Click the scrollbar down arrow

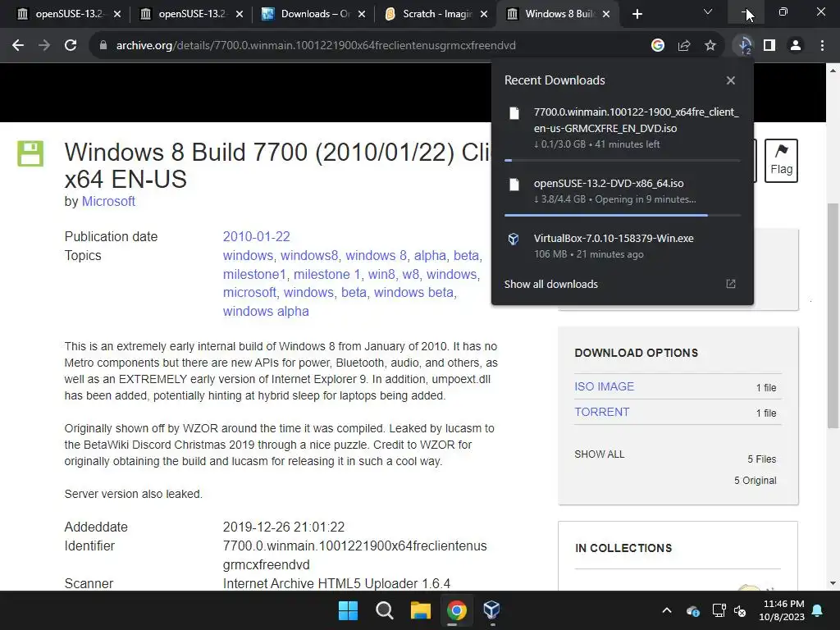833,583
